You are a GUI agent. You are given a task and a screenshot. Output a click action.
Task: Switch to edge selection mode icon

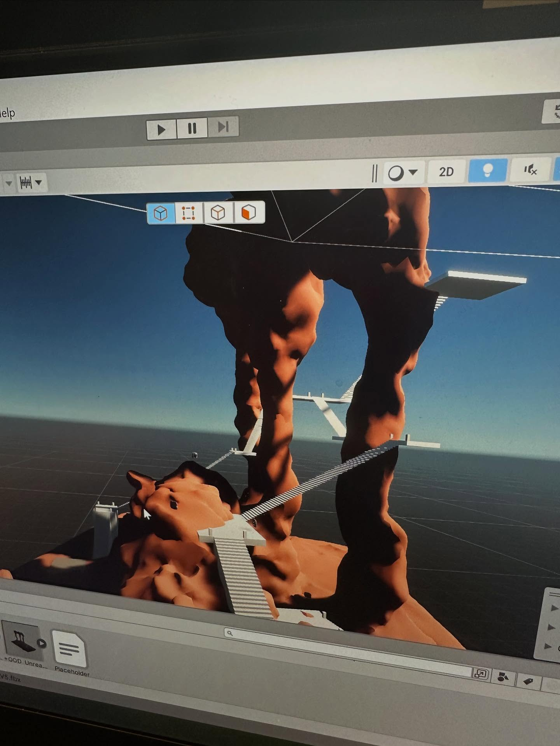[218, 213]
